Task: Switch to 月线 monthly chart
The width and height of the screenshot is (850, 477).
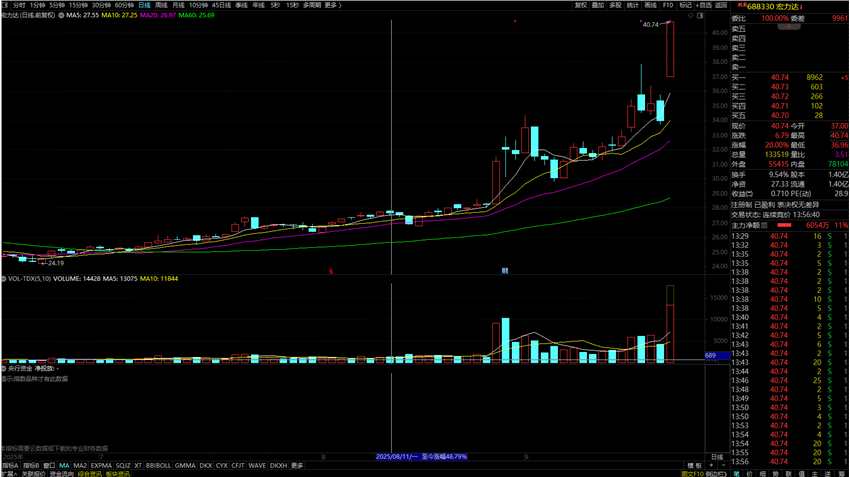Action: coord(178,5)
